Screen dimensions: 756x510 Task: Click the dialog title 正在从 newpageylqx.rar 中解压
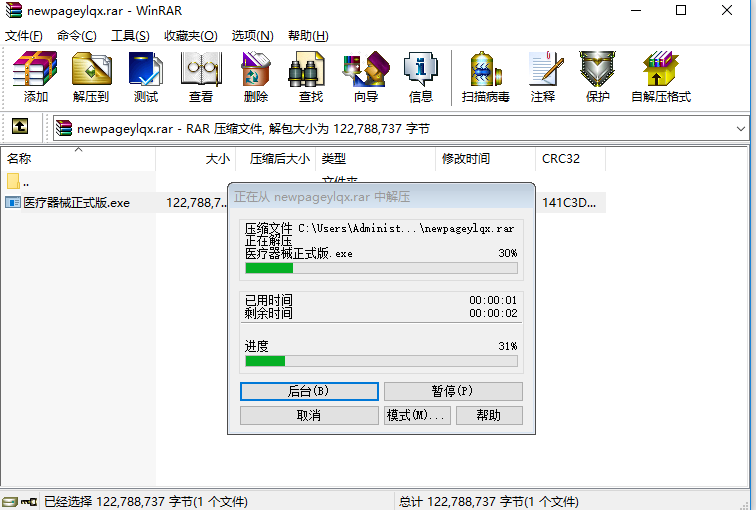pyautogui.click(x=322, y=197)
